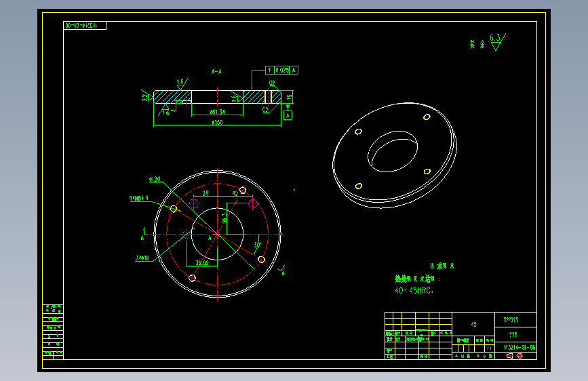This screenshot has height=381, width=588.
Task: Click the ?????? cell in title block
Action: [x=515, y=319]
